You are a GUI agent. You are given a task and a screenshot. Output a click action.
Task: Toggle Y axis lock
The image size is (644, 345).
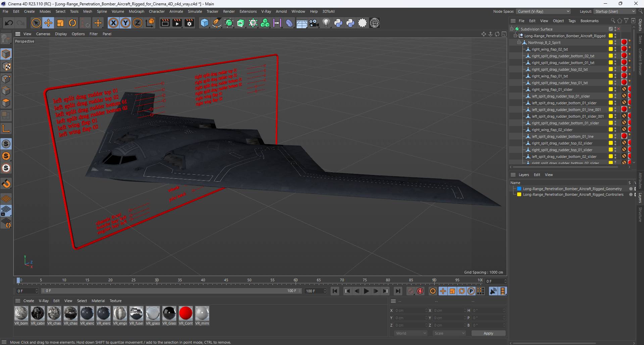(x=126, y=23)
